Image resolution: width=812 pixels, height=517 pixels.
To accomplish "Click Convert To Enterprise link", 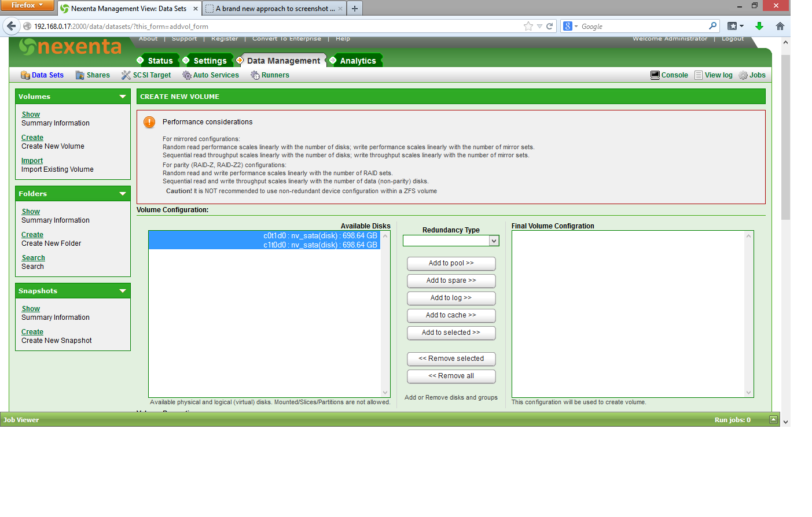I will click(x=286, y=39).
